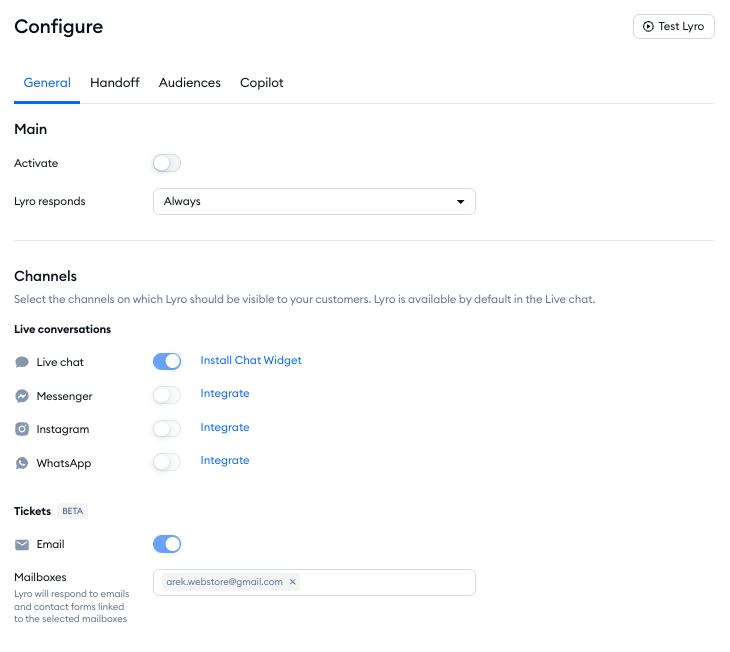Screen dimensions: 730x652
Task: Open the Lyro responds dropdown
Action: tap(313, 201)
